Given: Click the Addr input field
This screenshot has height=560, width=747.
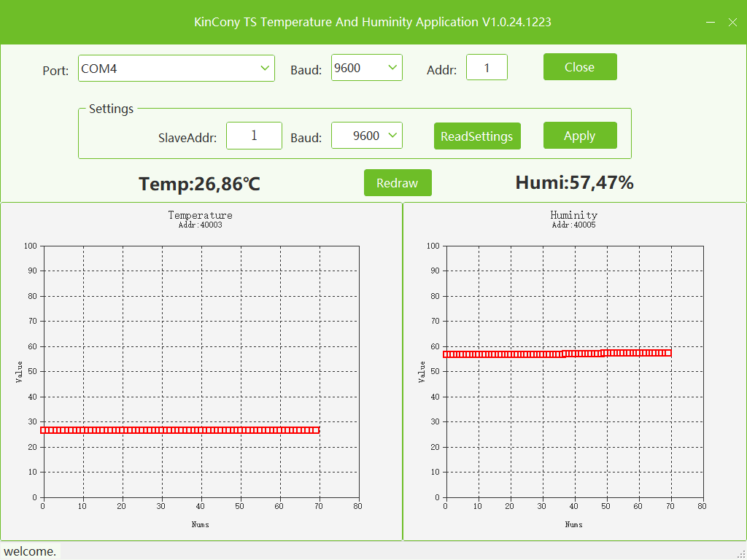Looking at the screenshot, I should pyautogui.click(x=487, y=68).
